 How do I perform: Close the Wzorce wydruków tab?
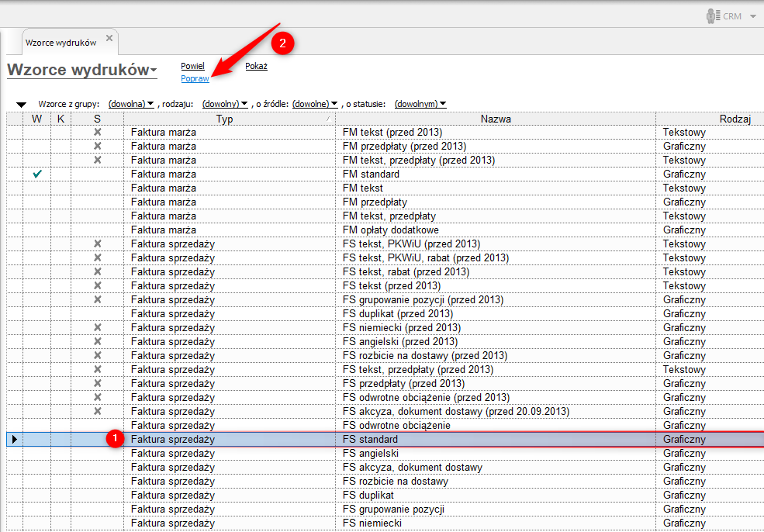coord(109,38)
